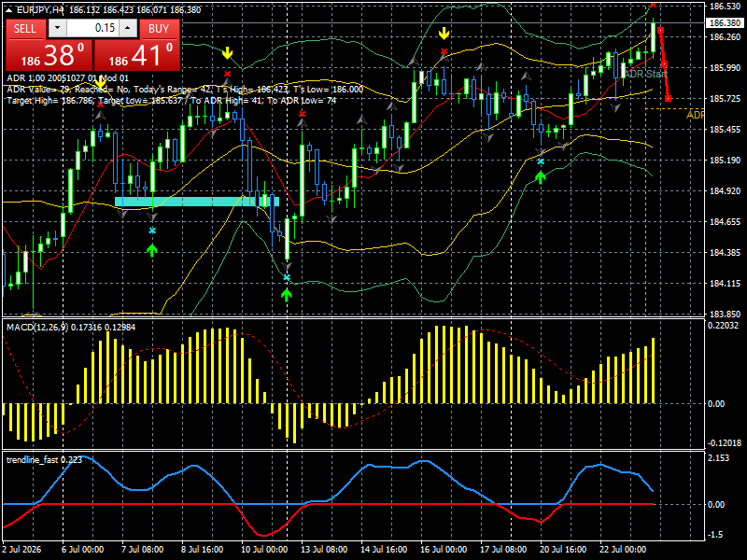Click the 184.920 price scale label
The width and height of the screenshot is (747, 560).
pos(725,191)
